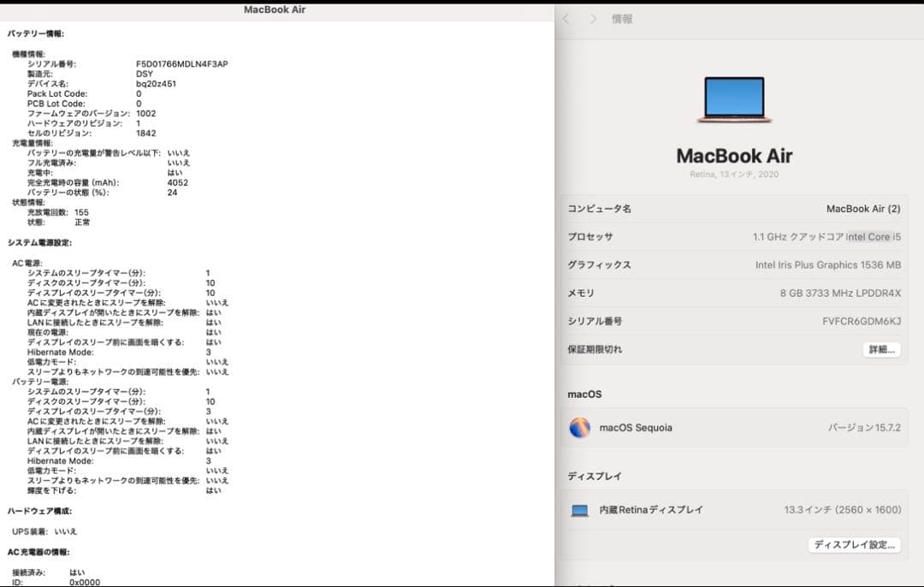Select the コンピュータ名 MacBook Air (2) value
Viewport: 924px width, 587px height.
click(863, 209)
